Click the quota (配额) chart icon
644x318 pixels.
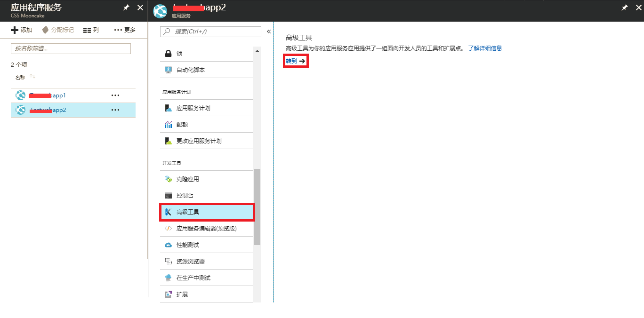click(x=168, y=125)
